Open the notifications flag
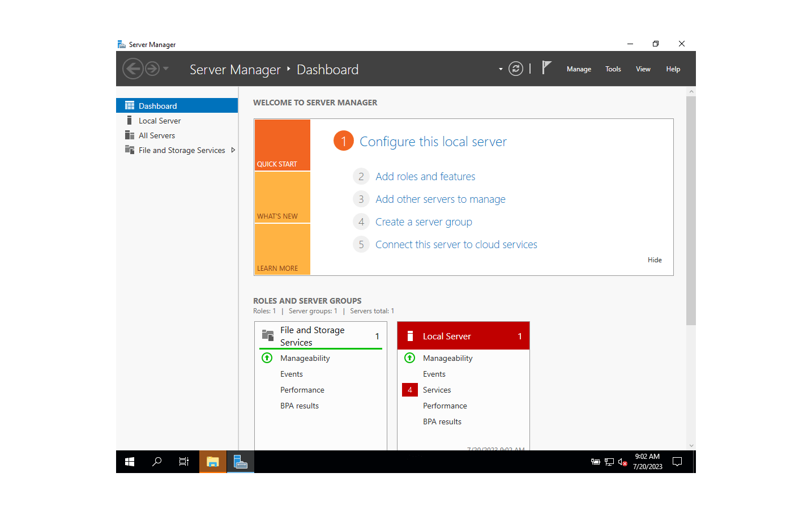This screenshot has height=511, width=812. 546,68
